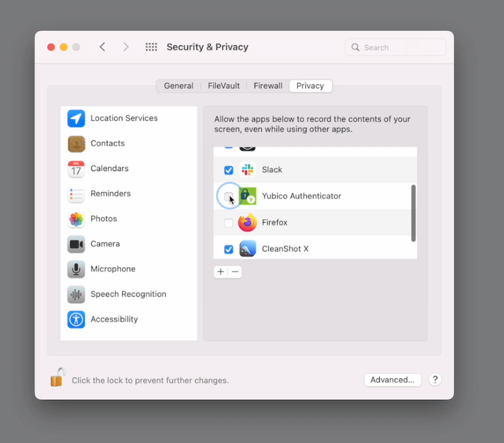This screenshot has width=504, height=443.
Task: Select Location Services label text
Action: [124, 118]
